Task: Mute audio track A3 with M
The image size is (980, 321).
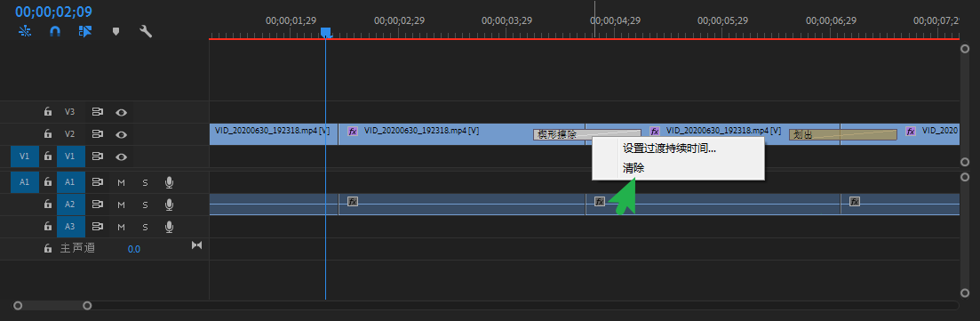Action: (121, 227)
